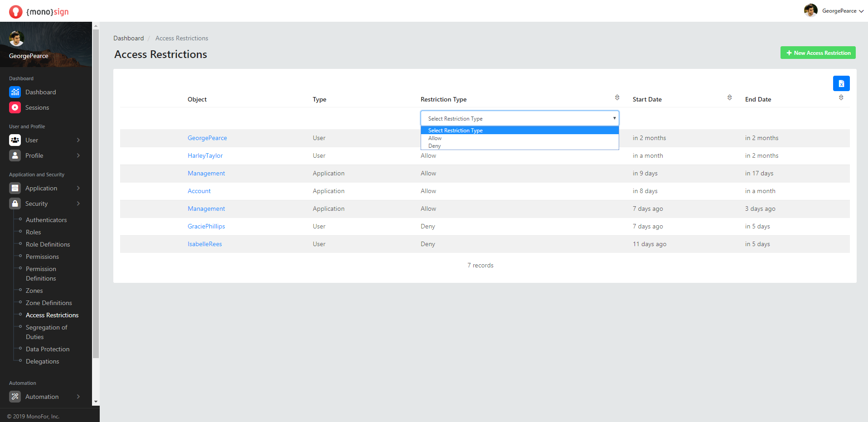The height and width of the screenshot is (422, 868).
Task: Choose Deny in the restriction type dropdown
Action: pos(434,146)
